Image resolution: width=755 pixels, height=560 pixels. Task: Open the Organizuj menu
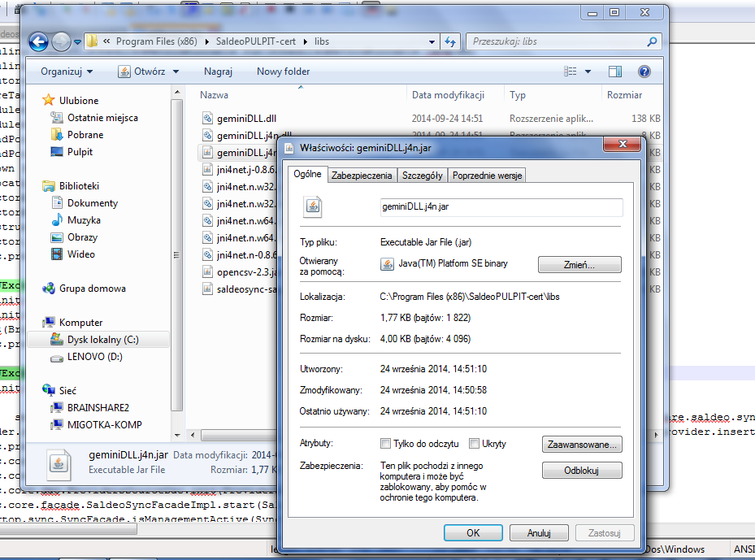coord(67,72)
